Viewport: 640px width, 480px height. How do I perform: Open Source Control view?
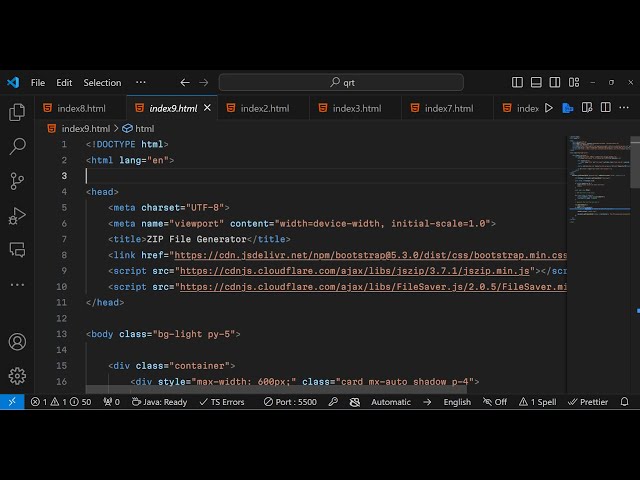tap(17, 181)
